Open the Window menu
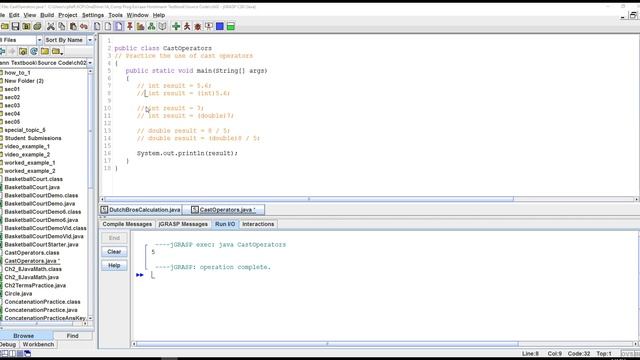Screen dimensions: 640x360 pos(138,15)
